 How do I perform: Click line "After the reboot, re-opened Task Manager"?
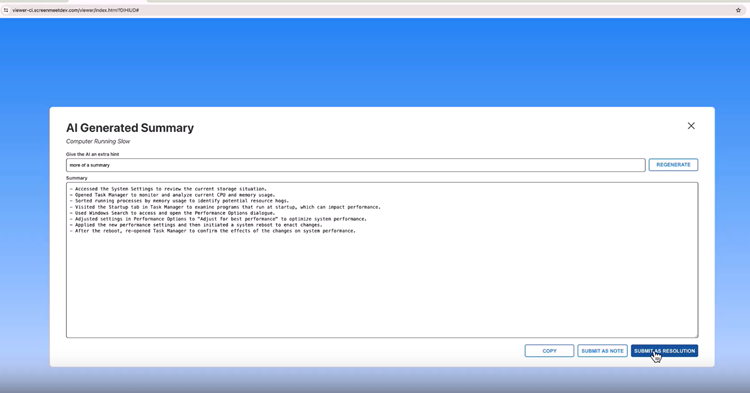(212, 231)
